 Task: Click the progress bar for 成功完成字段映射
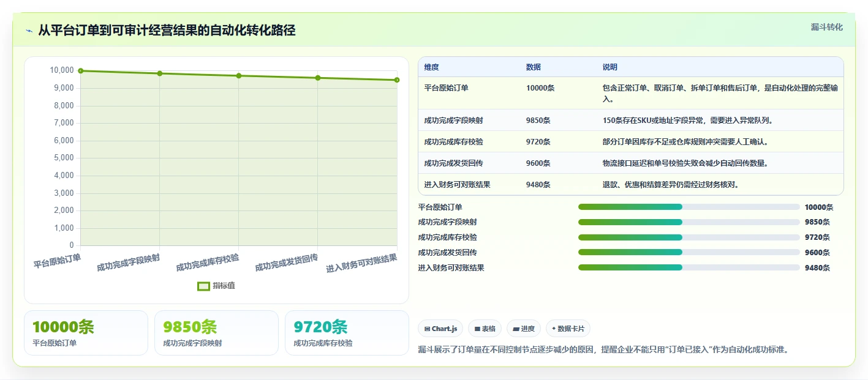pyautogui.click(x=689, y=222)
